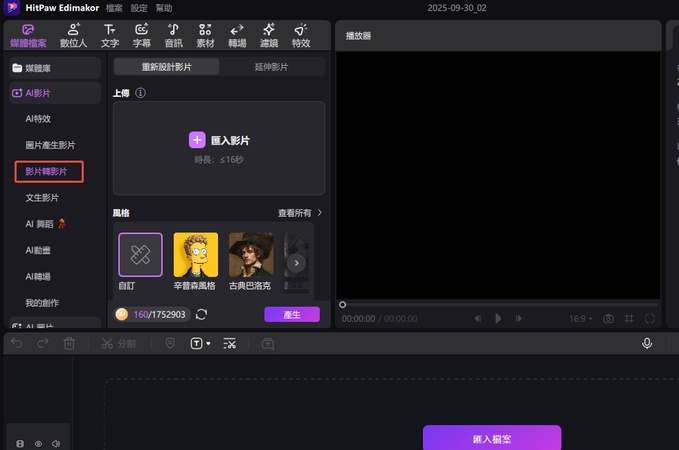Select the 濾鏡 filters tool

268,34
